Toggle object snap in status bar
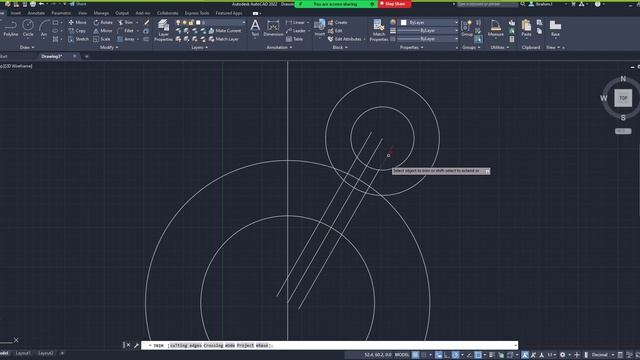The image size is (640, 360). [x=478, y=355]
